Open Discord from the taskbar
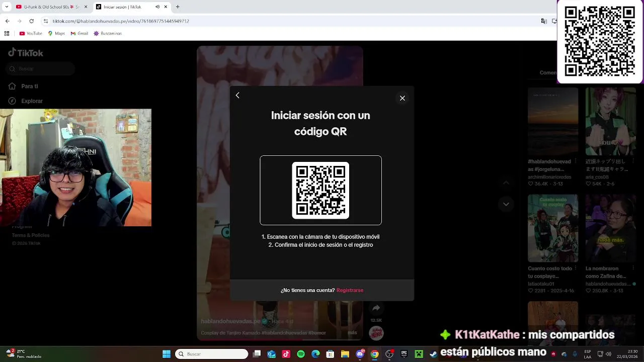 (x=360, y=354)
